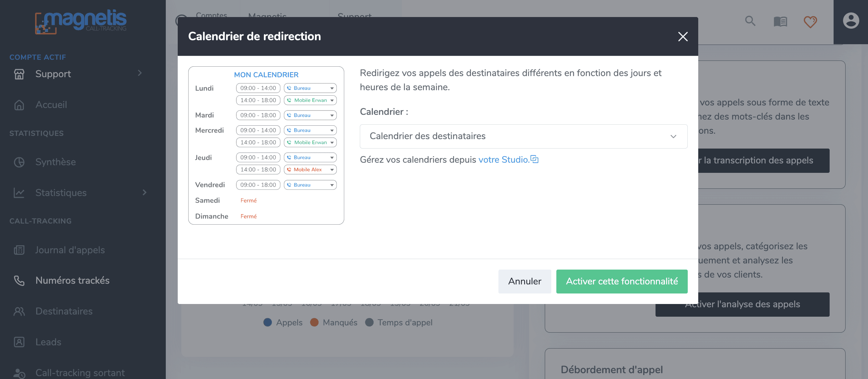Open the user profile icon
Viewport: 868px width, 379px height.
click(x=851, y=21)
